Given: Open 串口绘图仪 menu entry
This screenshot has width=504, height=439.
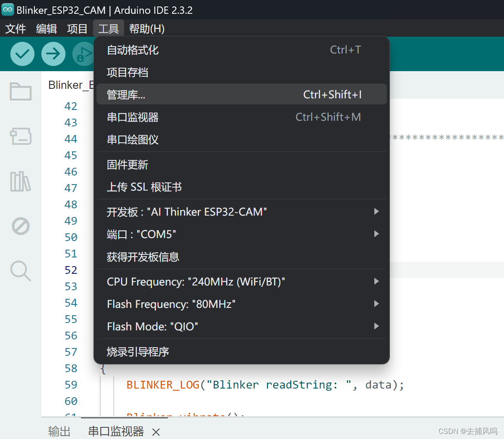Looking at the screenshot, I should [x=241, y=139].
